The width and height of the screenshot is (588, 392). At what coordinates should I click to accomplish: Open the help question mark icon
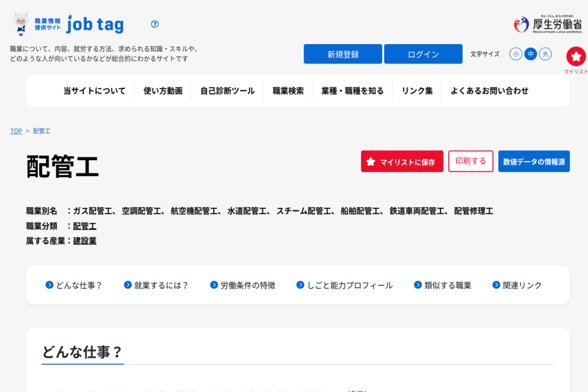(155, 24)
